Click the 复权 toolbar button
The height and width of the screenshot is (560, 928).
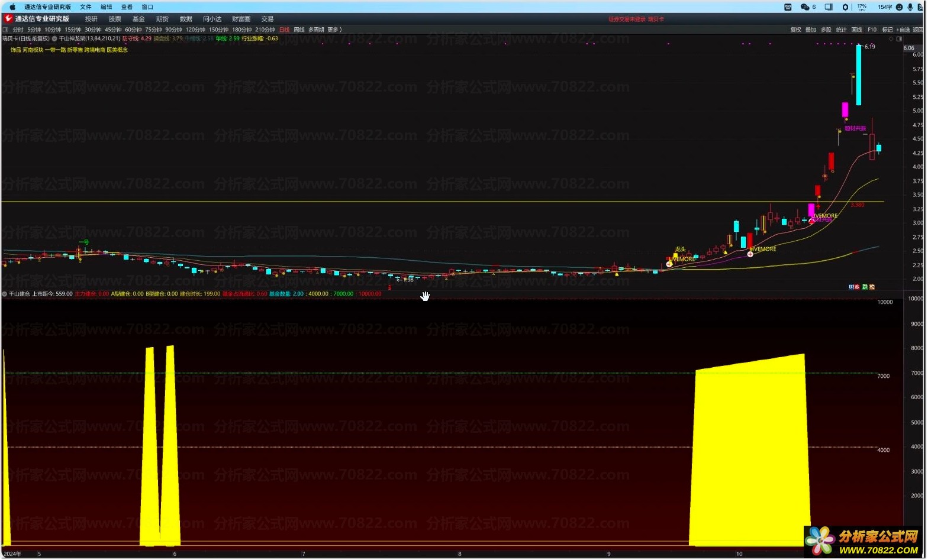(795, 30)
